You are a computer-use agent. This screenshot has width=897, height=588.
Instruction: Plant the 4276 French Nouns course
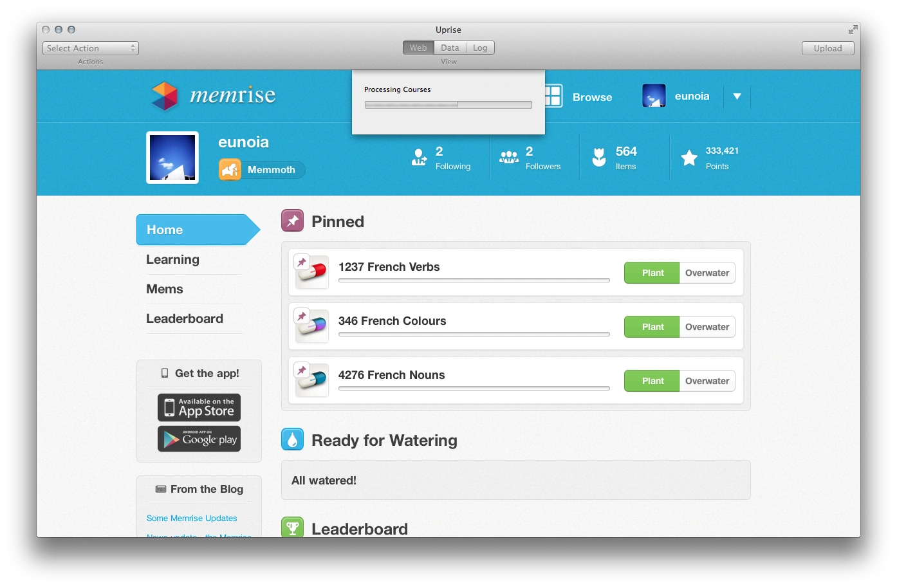652,381
